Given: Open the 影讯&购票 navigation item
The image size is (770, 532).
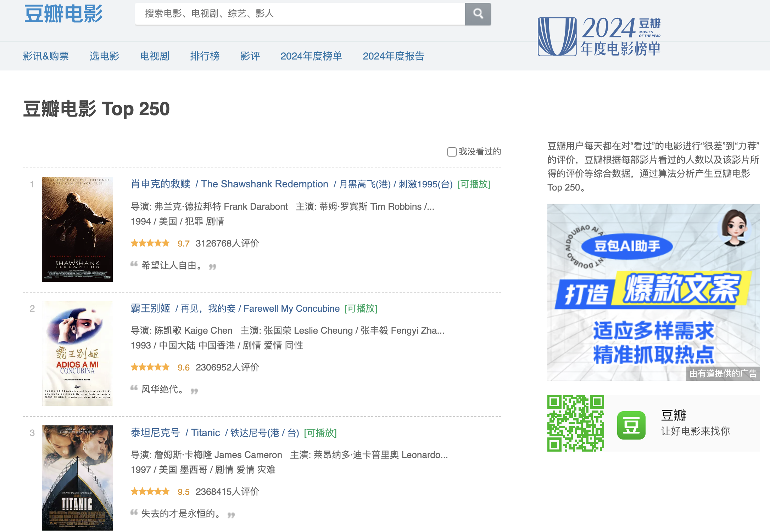Looking at the screenshot, I should (46, 56).
